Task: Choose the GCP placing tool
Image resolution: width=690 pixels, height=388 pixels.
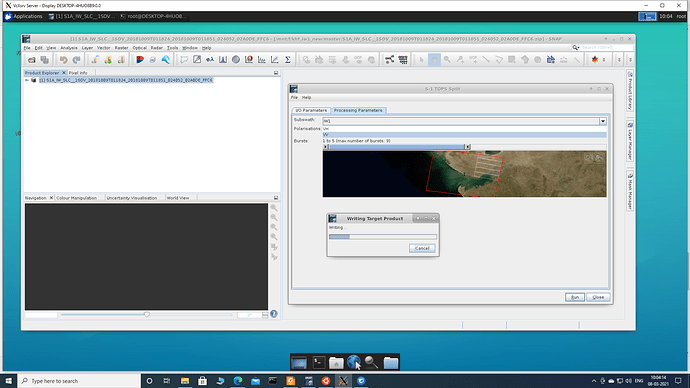Action: point(473,60)
